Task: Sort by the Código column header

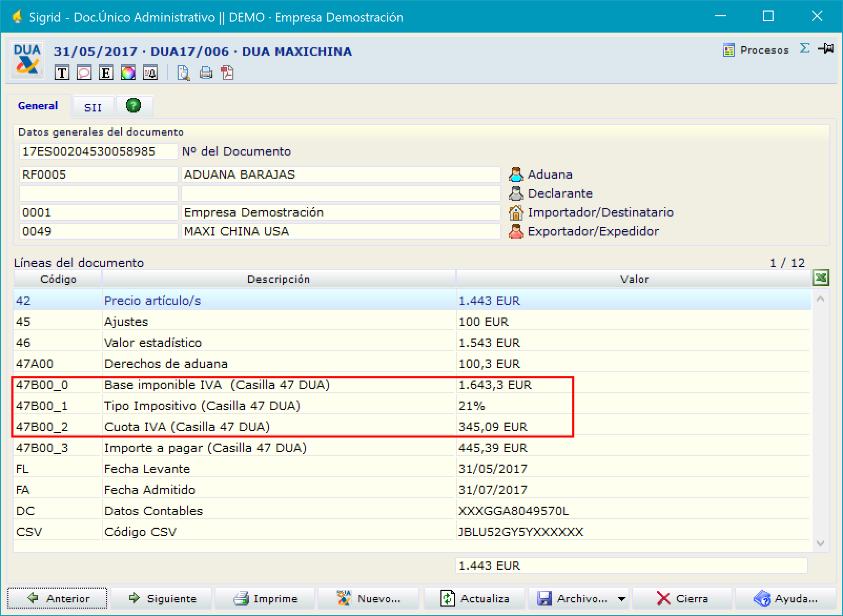Action: click(58, 279)
